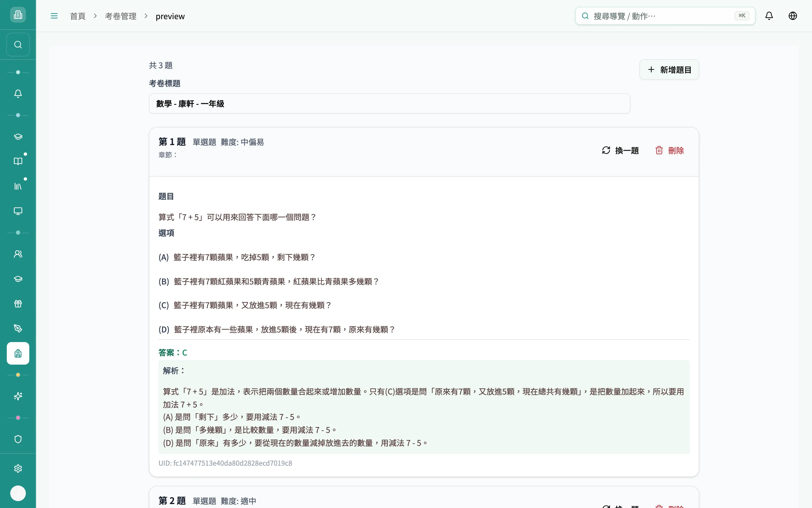The width and height of the screenshot is (812, 508).
Task: Click 新增題目 button
Action: 669,69
